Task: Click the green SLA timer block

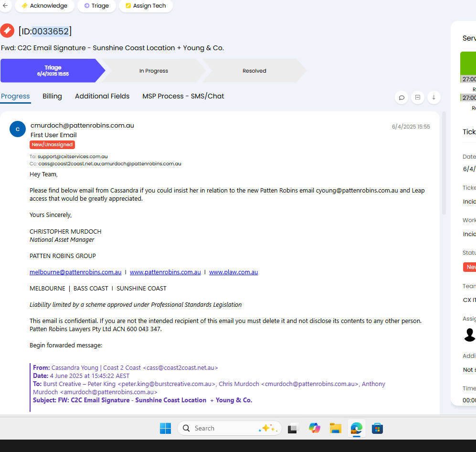Action: click(468, 63)
